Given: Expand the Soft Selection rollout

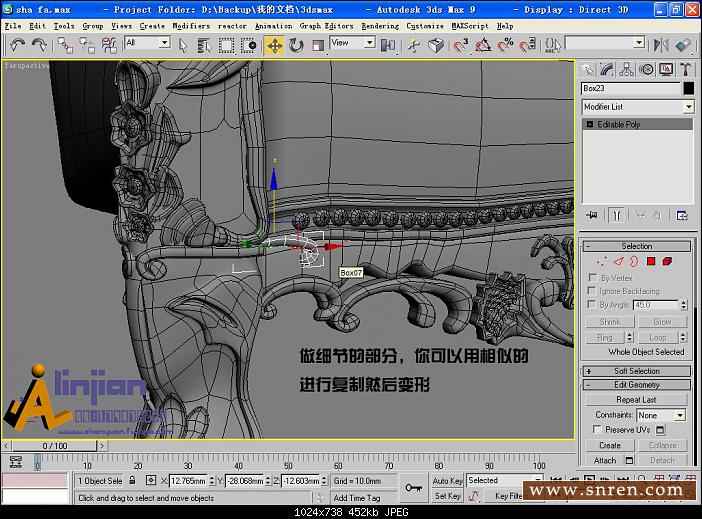Looking at the screenshot, I should (637, 371).
